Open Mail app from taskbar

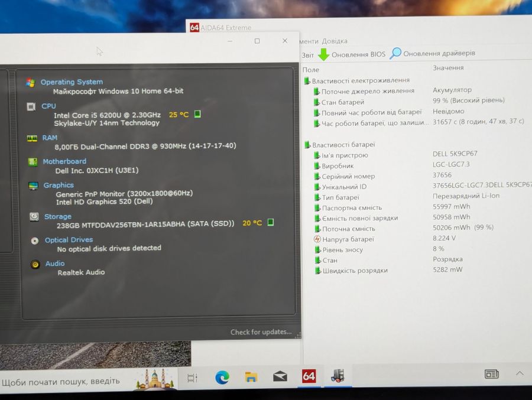point(280,376)
